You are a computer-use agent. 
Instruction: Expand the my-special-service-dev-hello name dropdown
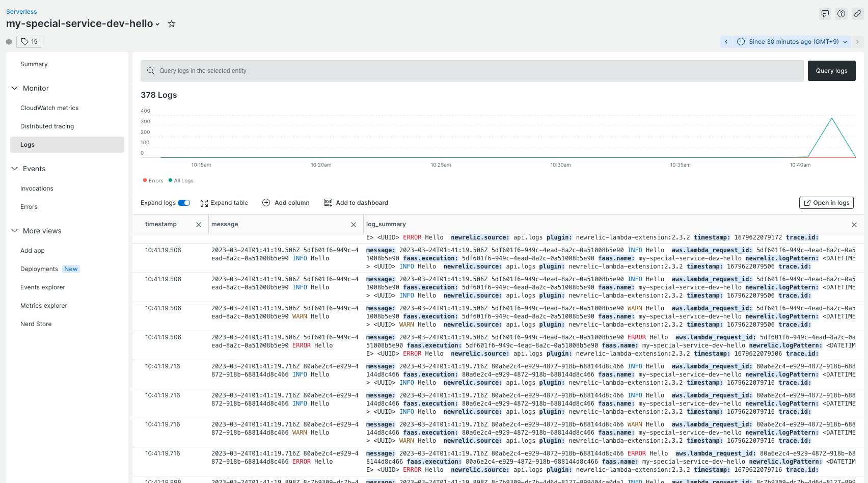point(157,23)
